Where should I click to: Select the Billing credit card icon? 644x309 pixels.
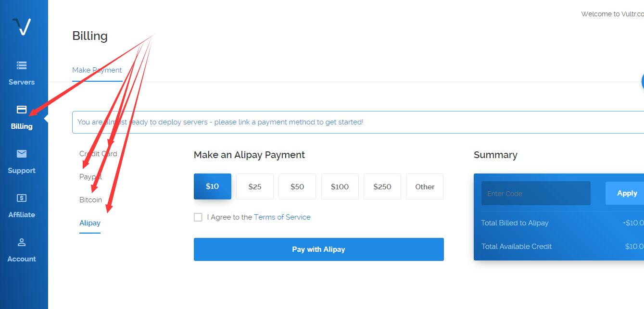tap(22, 110)
